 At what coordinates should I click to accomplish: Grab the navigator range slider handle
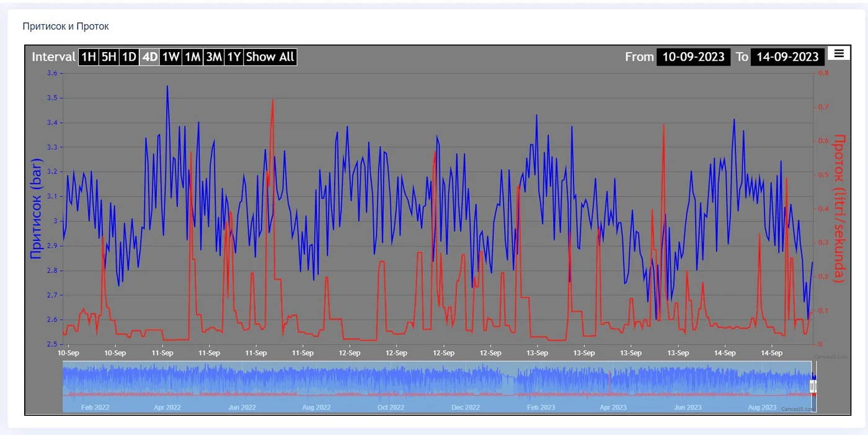coord(813,386)
